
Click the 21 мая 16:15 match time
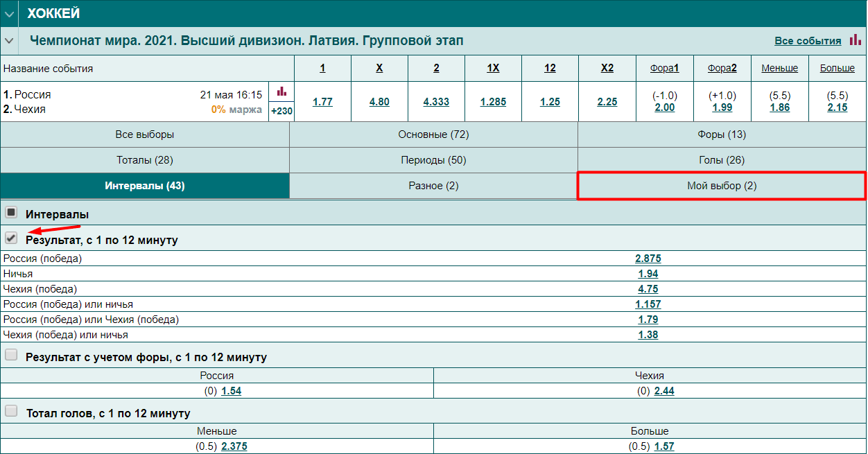232,95
